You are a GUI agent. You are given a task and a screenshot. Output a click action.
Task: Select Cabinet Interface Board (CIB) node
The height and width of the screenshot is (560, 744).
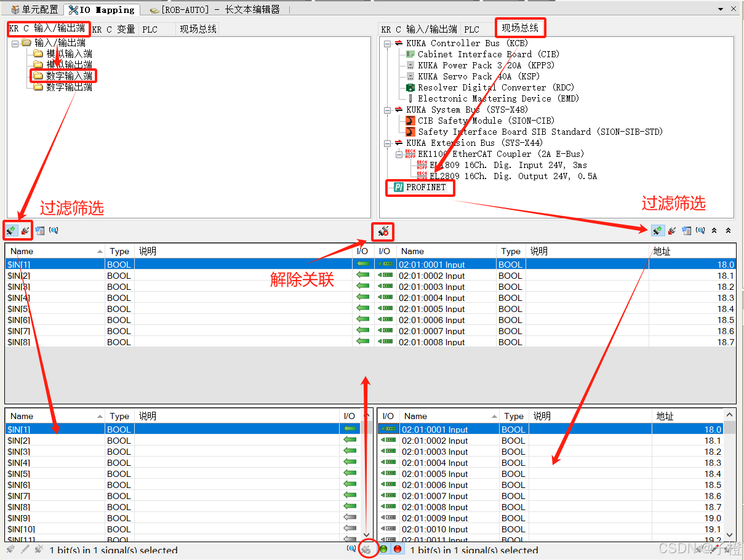(488, 54)
